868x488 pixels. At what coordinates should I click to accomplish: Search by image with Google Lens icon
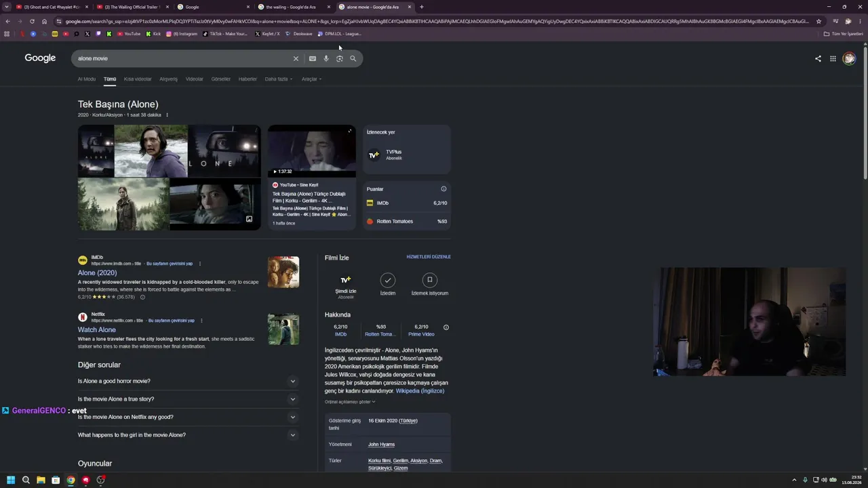(340, 58)
